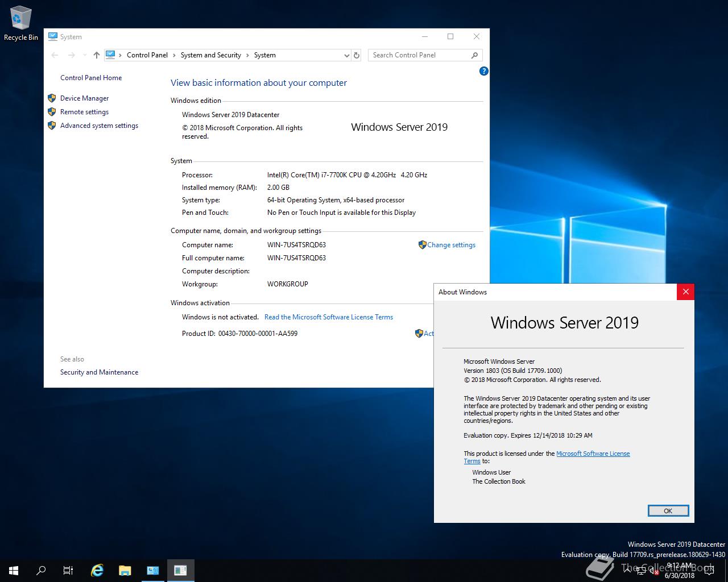This screenshot has height=582, width=728.
Task: Open Remote settings link
Action: [x=84, y=112]
